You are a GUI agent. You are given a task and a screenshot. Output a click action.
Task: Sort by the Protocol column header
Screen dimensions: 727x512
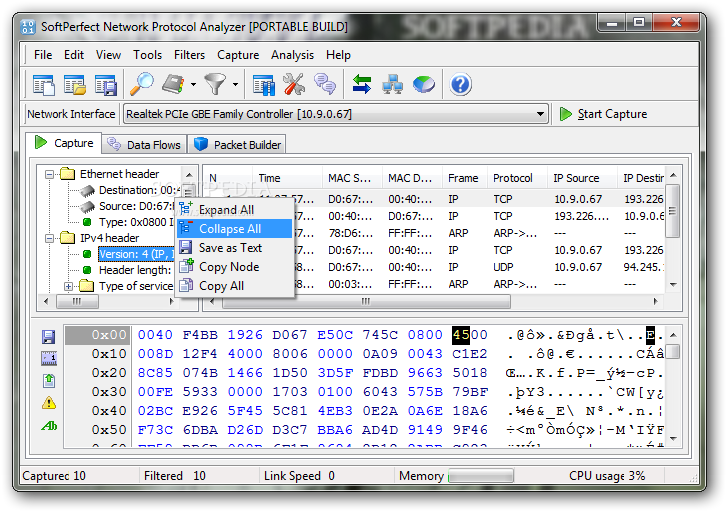click(517, 178)
